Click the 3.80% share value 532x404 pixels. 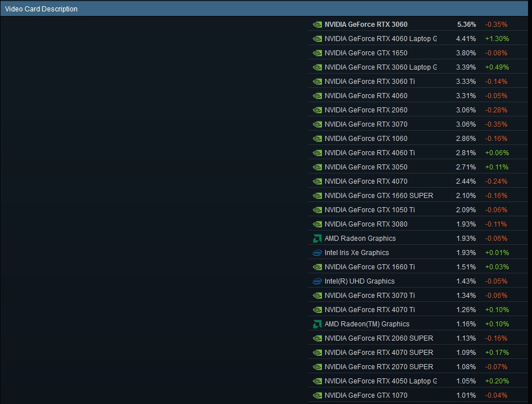pos(466,53)
